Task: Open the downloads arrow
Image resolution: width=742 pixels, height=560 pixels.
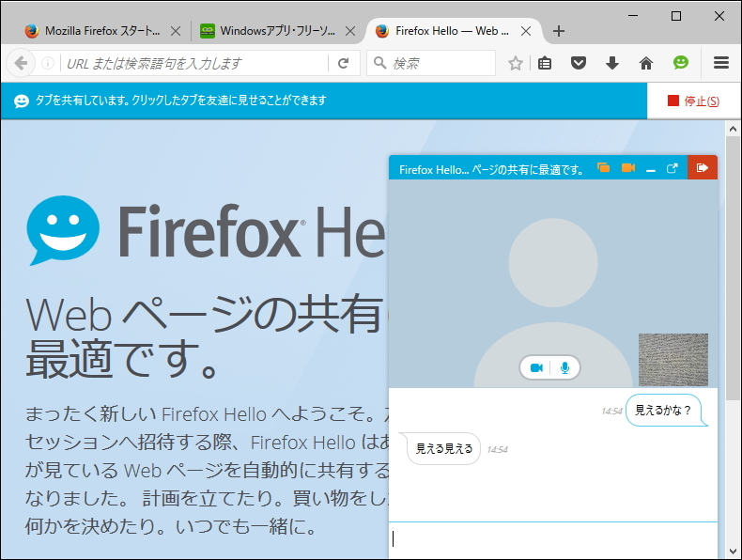Action: [x=612, y=63]
